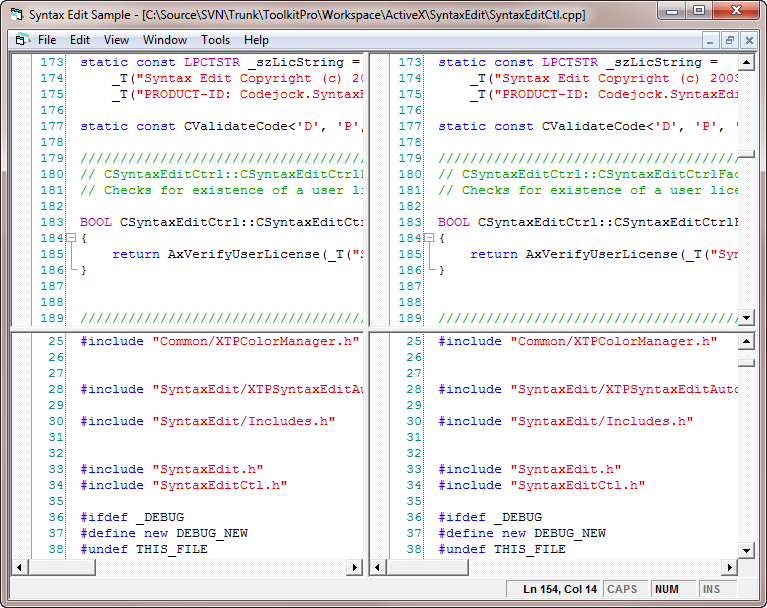Click "SyntaxEdit/Includes.h" in the bottom-right pane
Screen dimensions: 767x608
point(602,421)
